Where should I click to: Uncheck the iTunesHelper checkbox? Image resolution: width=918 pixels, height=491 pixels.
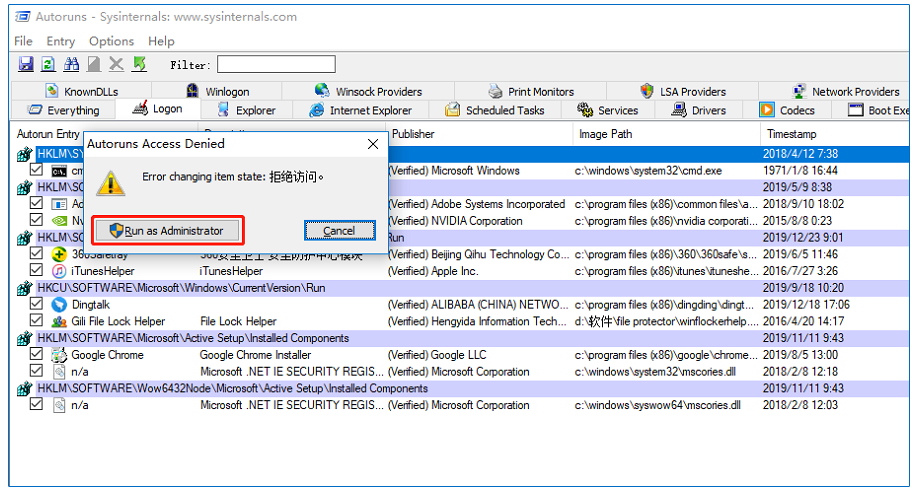(x=36, y=270)
